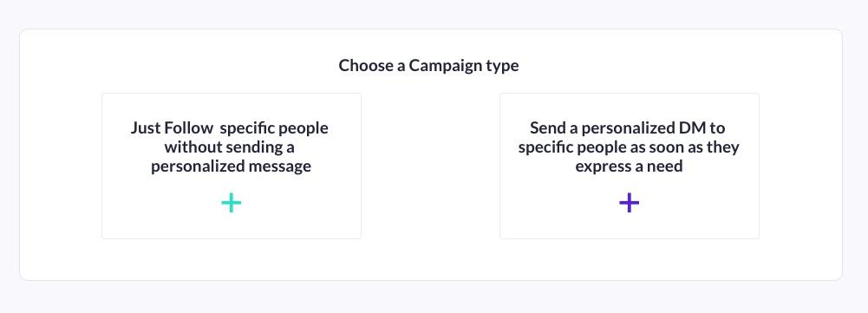The width and height of the screenshot is (868, 313).
Task: Click the 'personalized message' text line
Action: 231,166
